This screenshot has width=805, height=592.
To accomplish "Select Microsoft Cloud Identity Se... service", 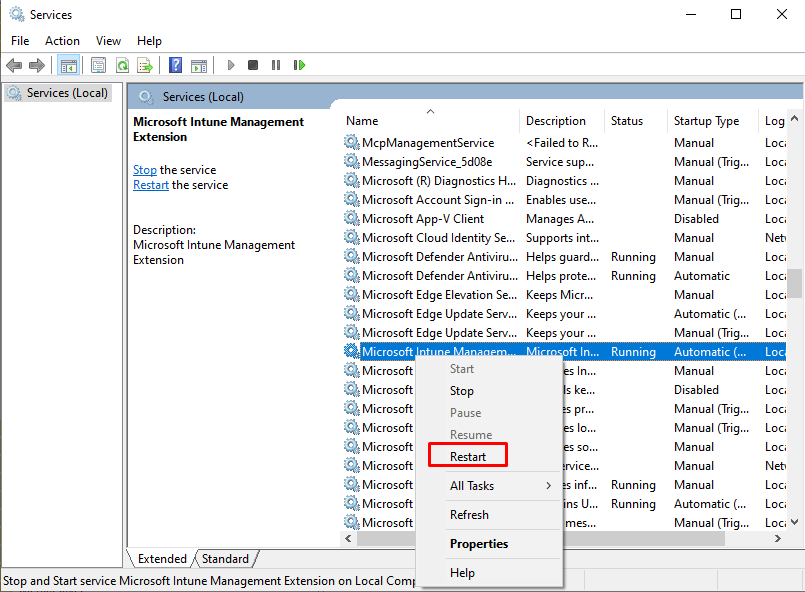I will pos(563,237).
